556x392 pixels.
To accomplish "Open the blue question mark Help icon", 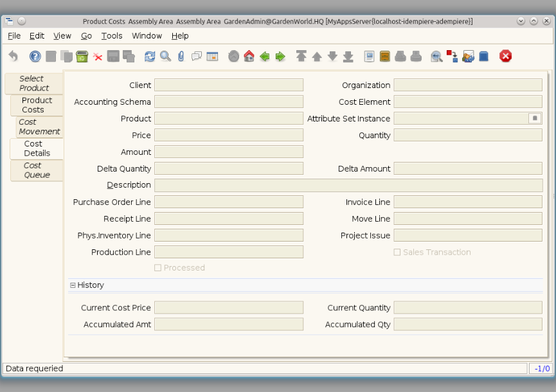I will (35, 56).
